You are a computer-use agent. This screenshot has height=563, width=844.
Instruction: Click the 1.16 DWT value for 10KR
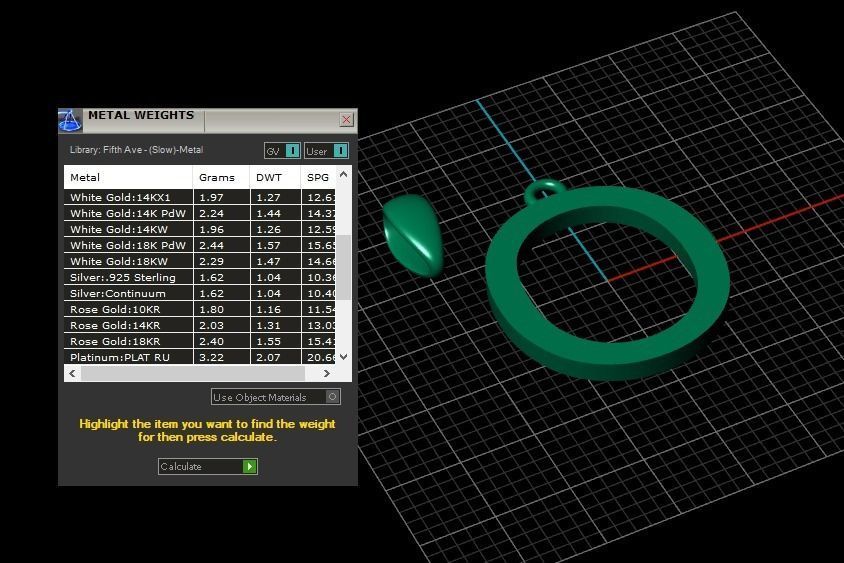point(268,309)
